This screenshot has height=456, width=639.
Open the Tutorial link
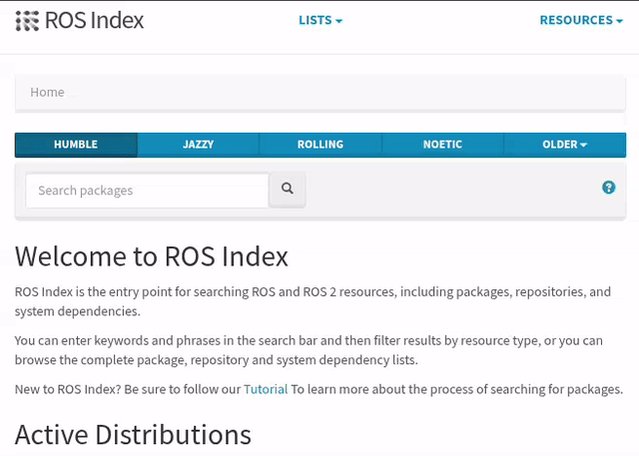266,390
